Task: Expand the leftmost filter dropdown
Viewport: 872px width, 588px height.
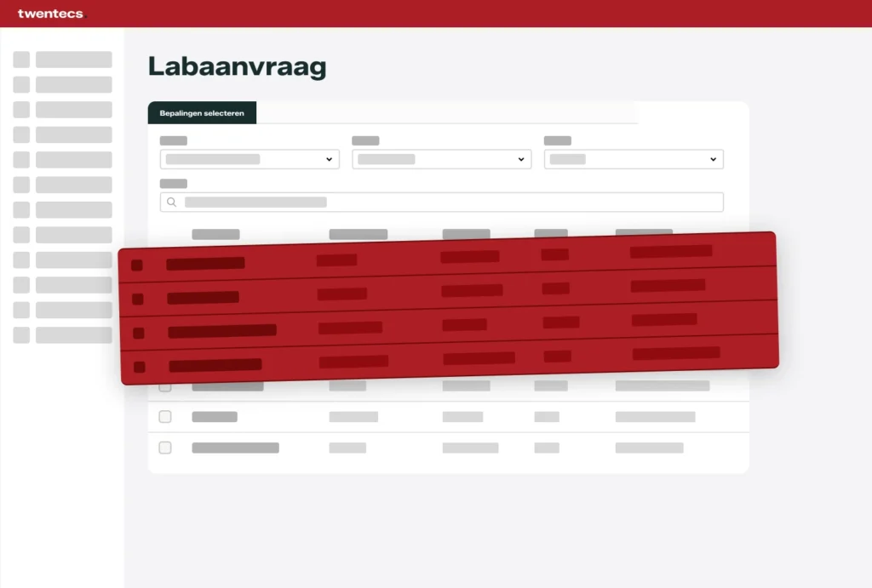Action: click(x=250, y=159)
